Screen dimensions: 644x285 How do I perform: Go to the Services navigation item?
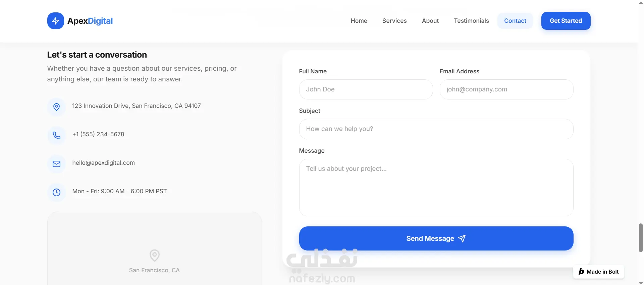coord(394,21)
